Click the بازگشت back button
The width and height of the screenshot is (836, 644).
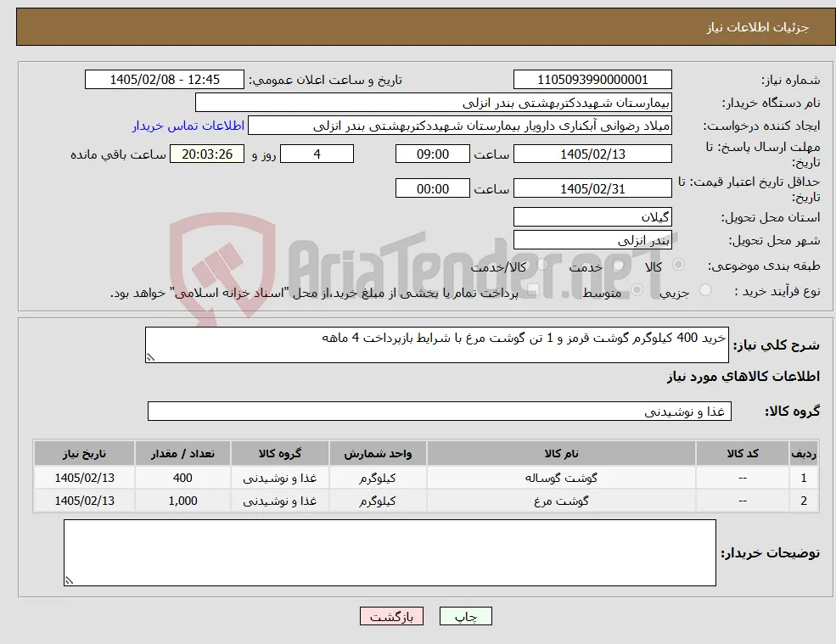(391, 616)
